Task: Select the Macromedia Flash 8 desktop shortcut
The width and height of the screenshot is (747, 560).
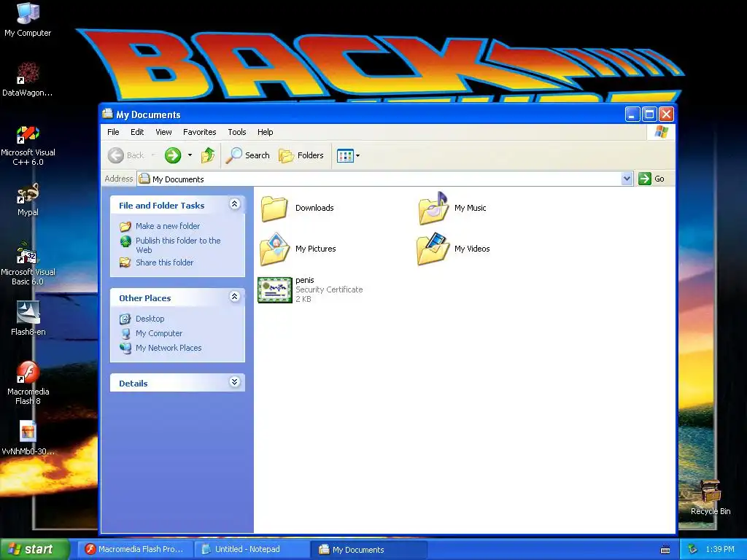Action: point(28,382)
